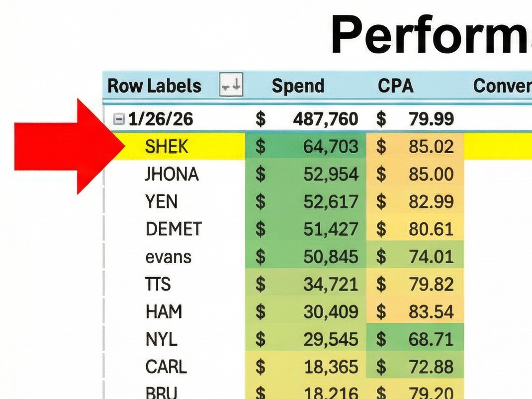Viewport: 532px width, 399px height.
Task: Select the CARL row label
Action: [166, 367]
